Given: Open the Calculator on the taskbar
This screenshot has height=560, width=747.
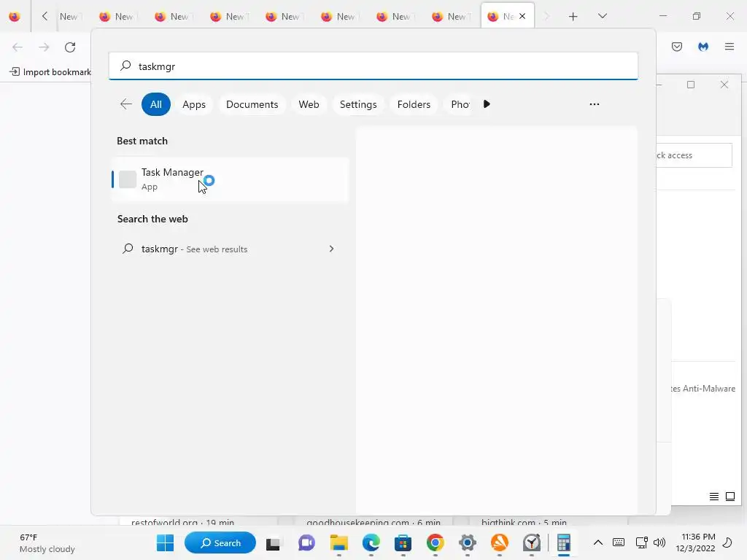Looking at the screenshot, I should coord(564,542).
